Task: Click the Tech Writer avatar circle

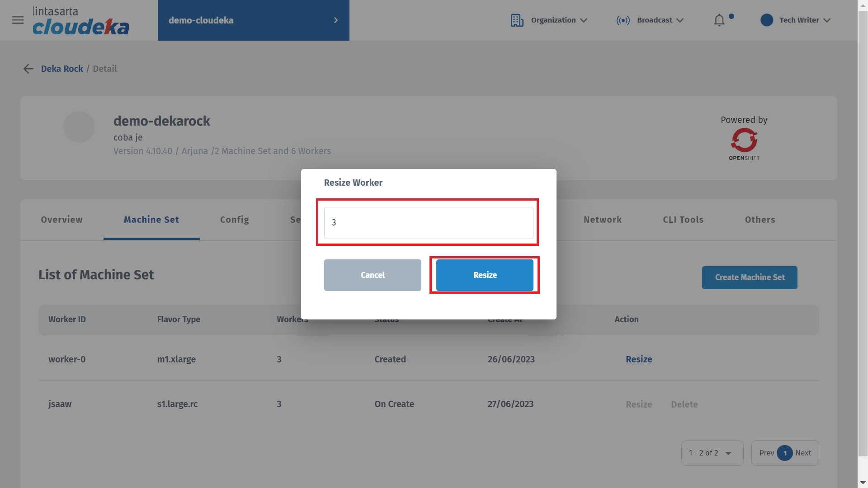Action: point(766,20)
